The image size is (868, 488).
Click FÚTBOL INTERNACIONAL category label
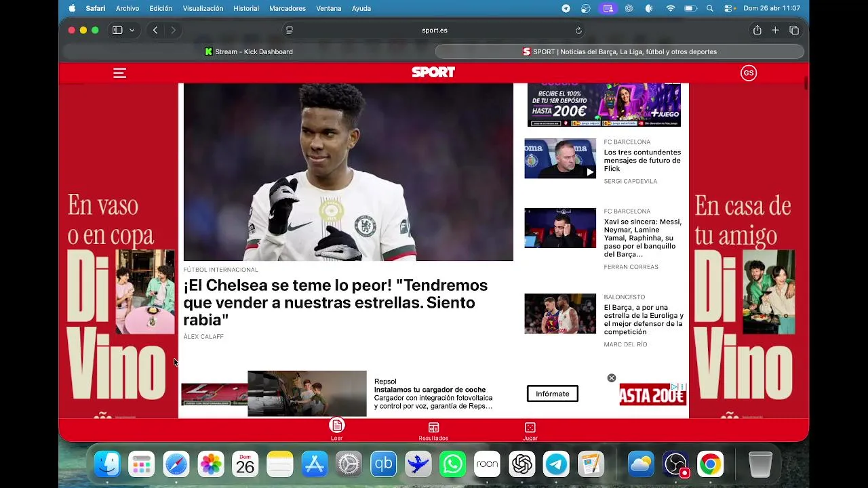(x=220, y=270)
